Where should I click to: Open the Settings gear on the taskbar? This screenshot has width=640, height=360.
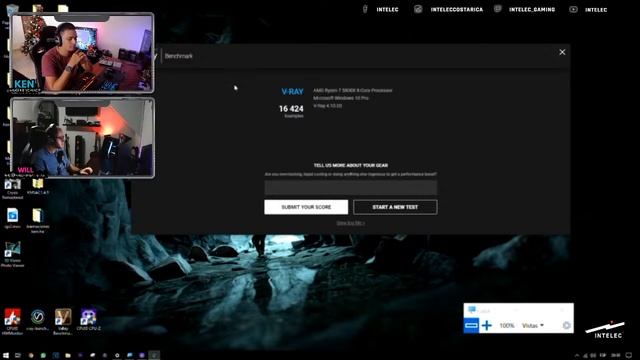[117, 355]
